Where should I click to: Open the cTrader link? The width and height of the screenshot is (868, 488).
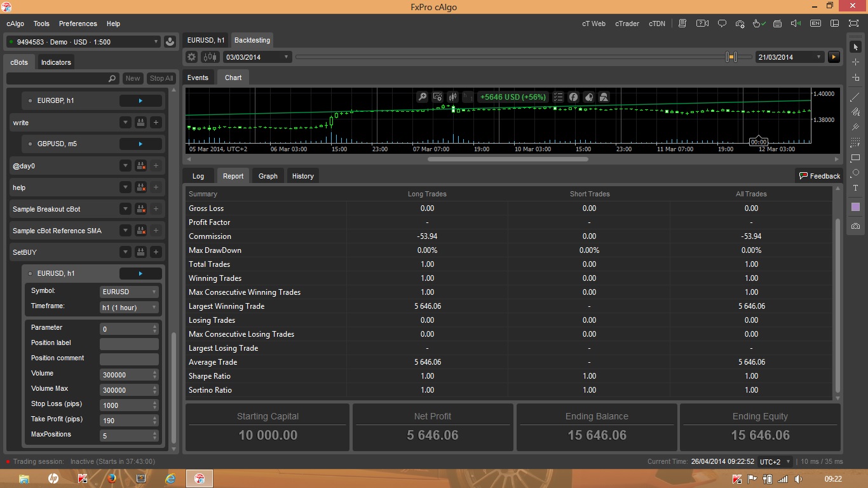627,24
